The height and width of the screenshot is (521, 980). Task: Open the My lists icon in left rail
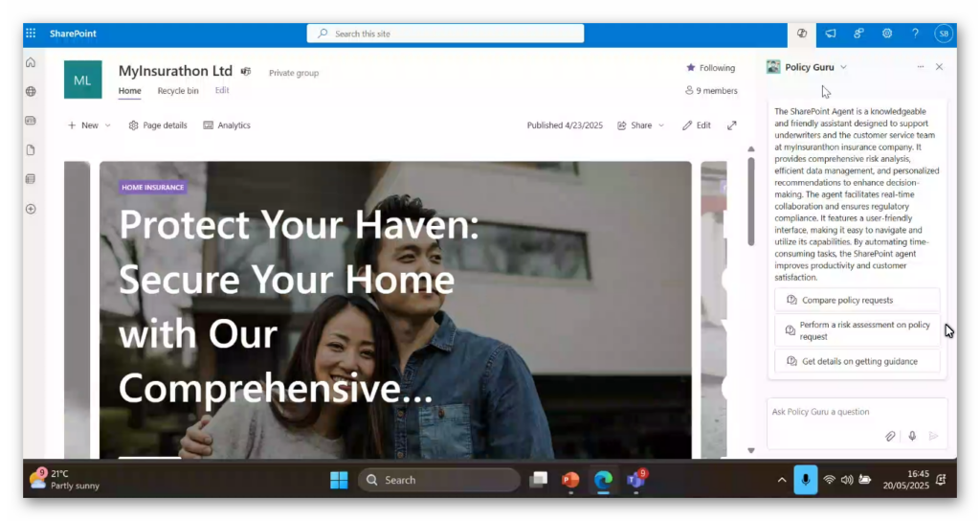click(x=31, y=179)
